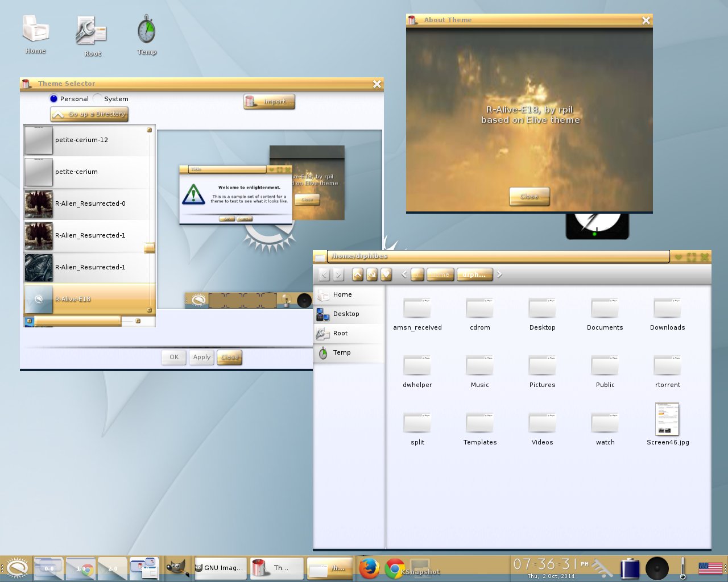Go forward in file manager
This screenshot has width=728, height=582.
point(338,275)
